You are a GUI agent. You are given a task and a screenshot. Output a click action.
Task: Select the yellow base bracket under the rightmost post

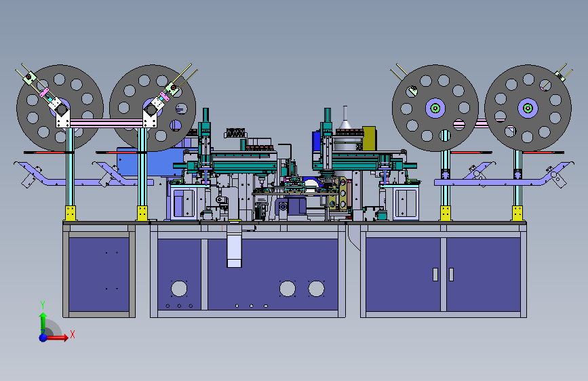pos(517,213)
